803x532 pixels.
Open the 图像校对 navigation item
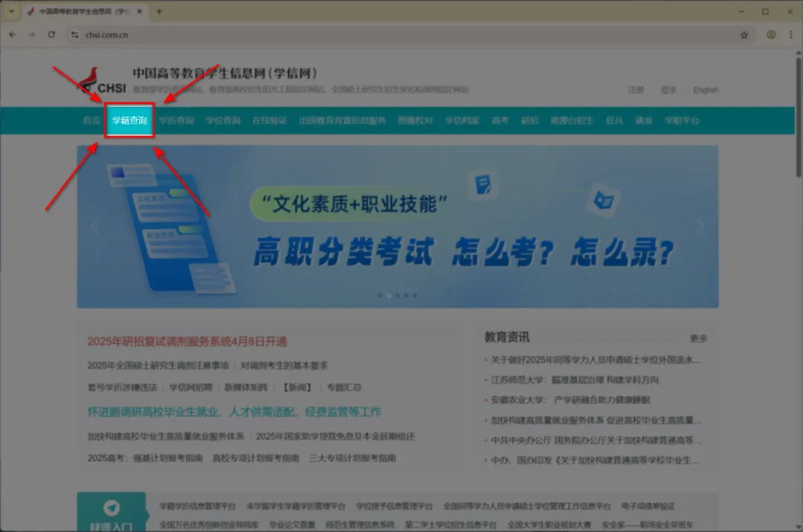pos(416,120)
